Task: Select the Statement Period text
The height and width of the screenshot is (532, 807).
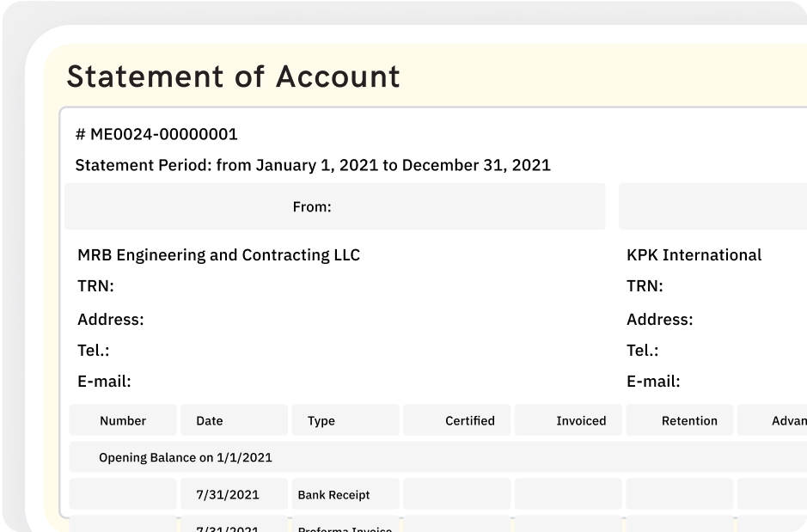Action: pos(313,165)
